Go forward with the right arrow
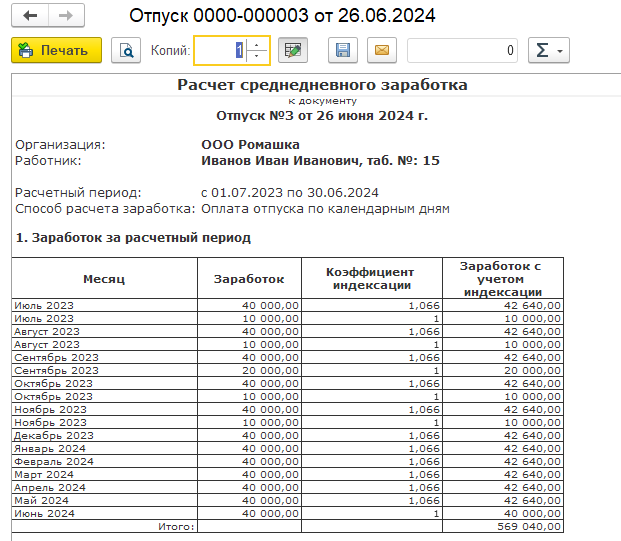Image resolution: width=621 pixels, height=541 pixels. pyautogui.click(x=66, y=16)
